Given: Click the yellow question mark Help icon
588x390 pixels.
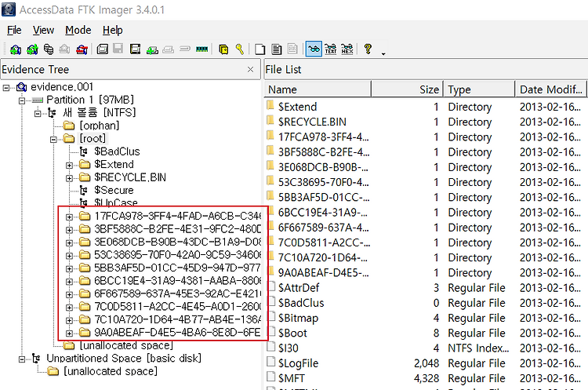Looking at the screenshot, I should pyautogui.click(x=368, y=49).
